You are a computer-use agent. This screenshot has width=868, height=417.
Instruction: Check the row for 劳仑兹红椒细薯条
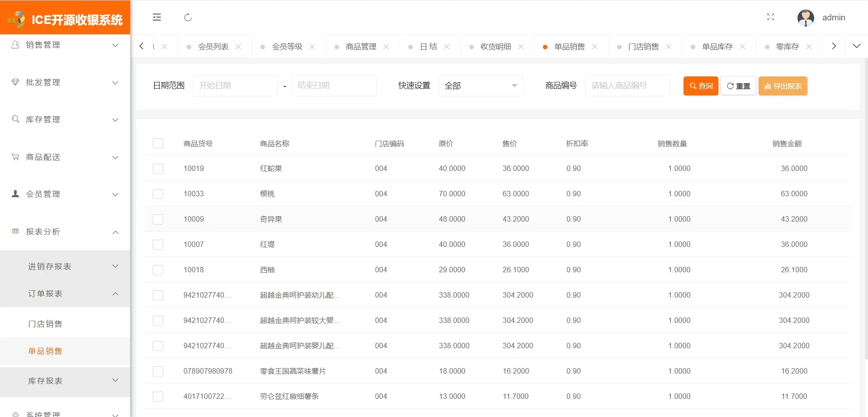(x=158, y=397)
